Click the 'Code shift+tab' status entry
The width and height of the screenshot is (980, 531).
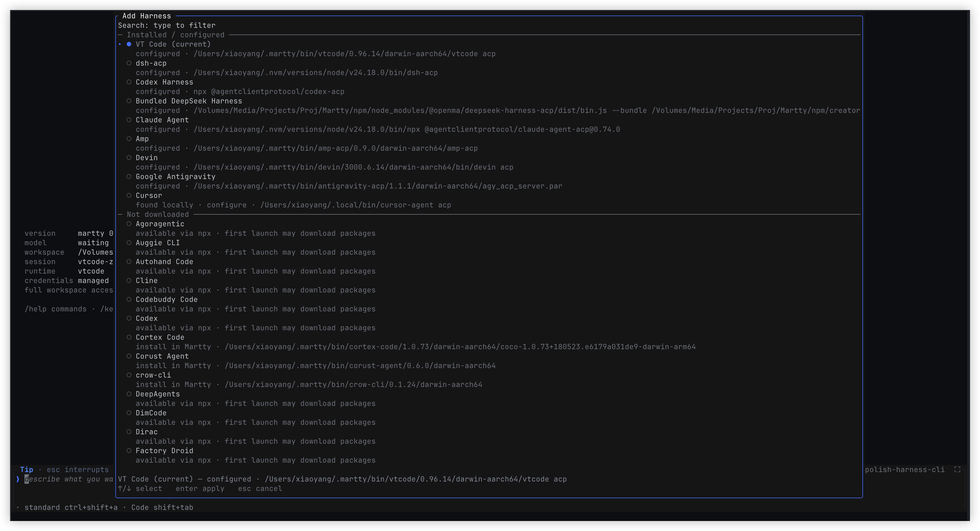[x=162, y=507]
